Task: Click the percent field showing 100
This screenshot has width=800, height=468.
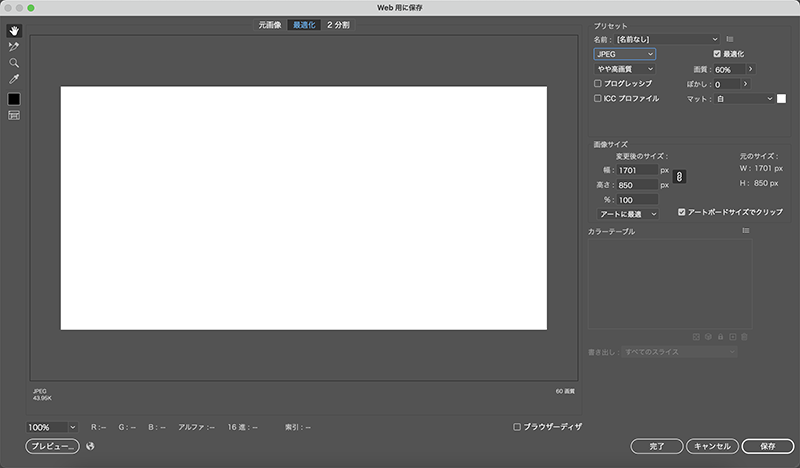Action: (637, 200)
